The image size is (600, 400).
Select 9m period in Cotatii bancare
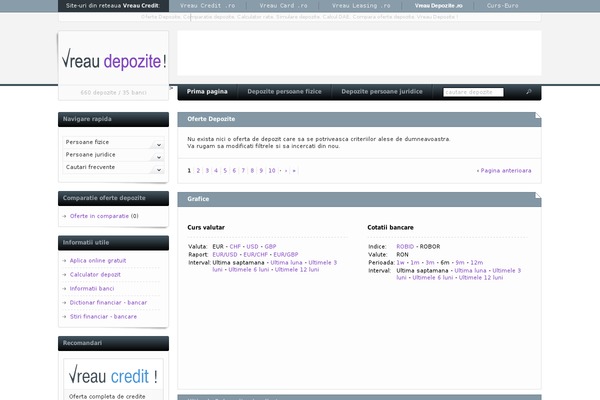click(x=460, y=263)
